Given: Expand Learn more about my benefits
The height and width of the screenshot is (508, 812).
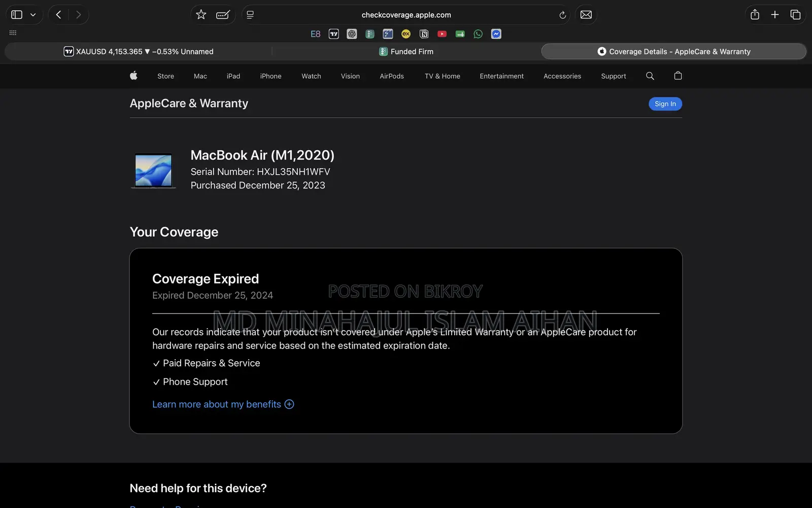Looking at the screenshot, I should pos(223,404).
